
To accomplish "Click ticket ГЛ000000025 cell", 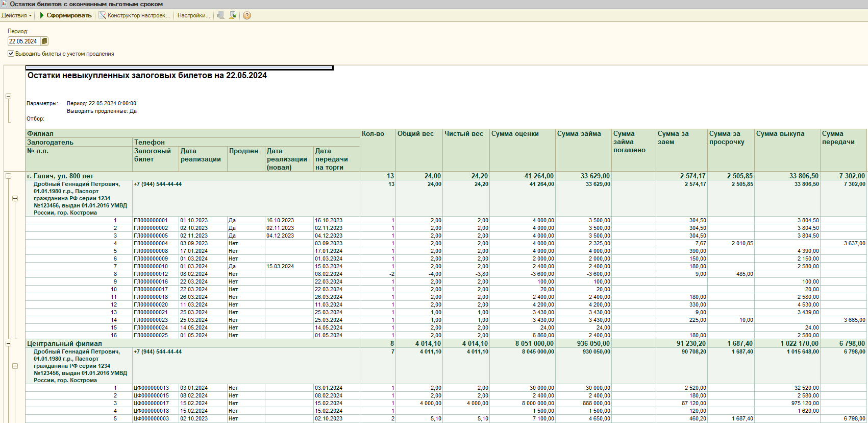I will pos(156,335).
